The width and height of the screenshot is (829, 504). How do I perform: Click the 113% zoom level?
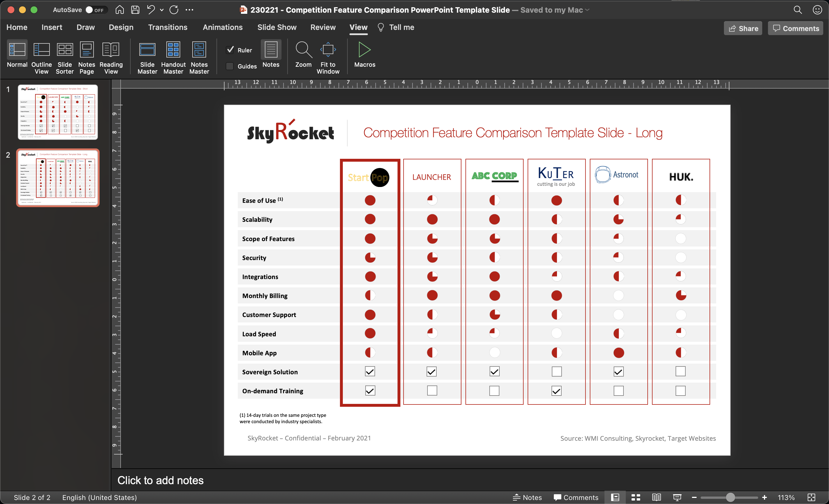point(786,497)
